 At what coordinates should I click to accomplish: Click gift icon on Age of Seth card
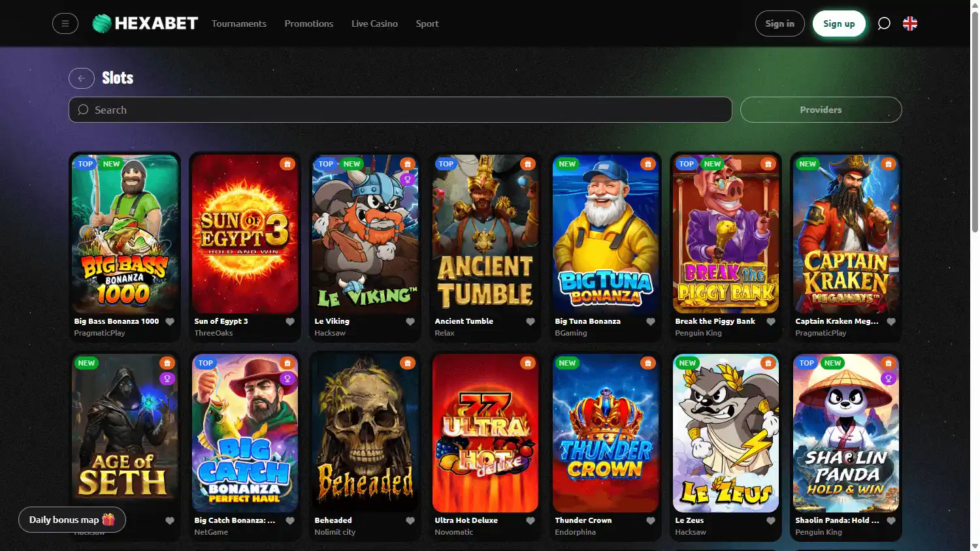click(167, 363)
